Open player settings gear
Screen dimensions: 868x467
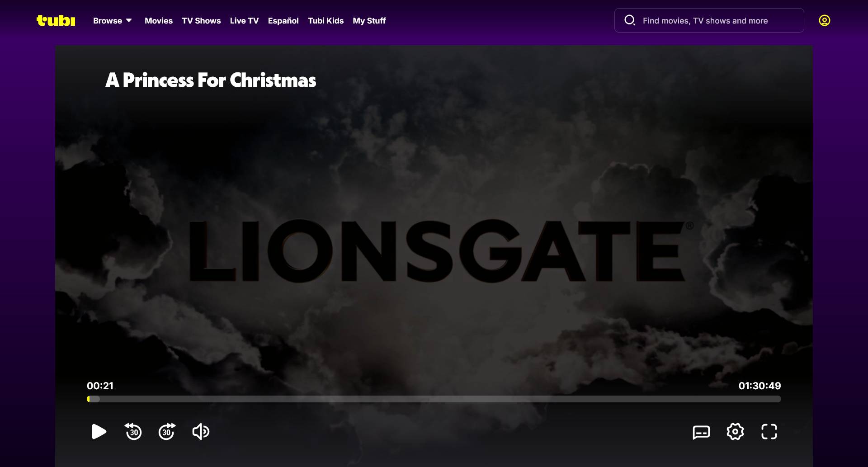pos(735,432)
